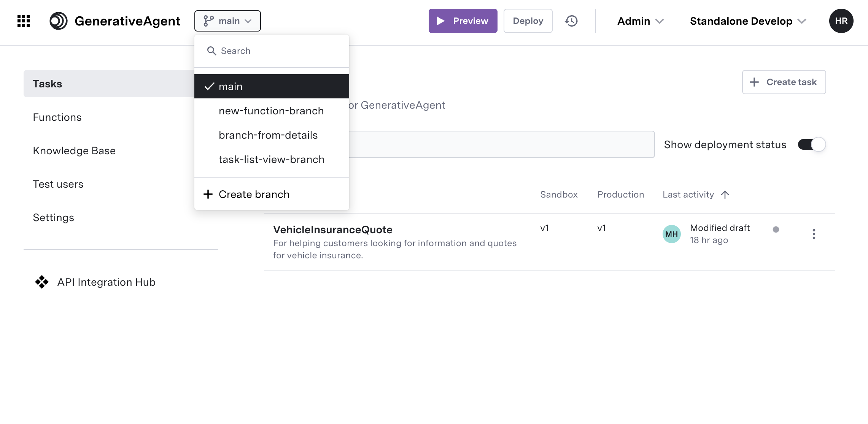Open the Standalone Develop environment dropdown
Viewport: 868px width, 424px height.
[748, 21]
